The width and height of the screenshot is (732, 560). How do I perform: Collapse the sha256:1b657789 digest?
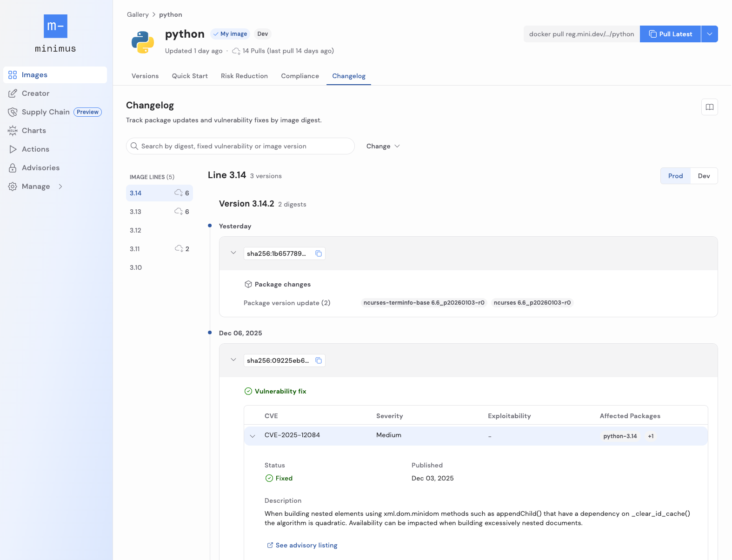[x=233, y=253]
